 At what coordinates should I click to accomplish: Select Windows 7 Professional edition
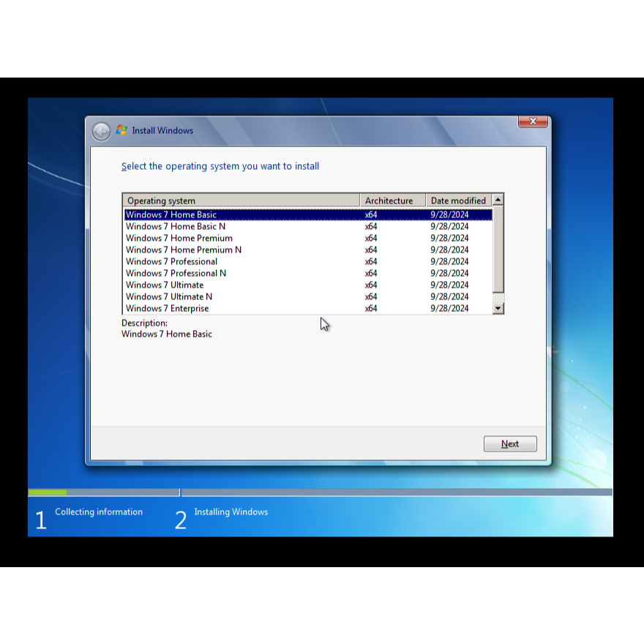coord(308,262)
